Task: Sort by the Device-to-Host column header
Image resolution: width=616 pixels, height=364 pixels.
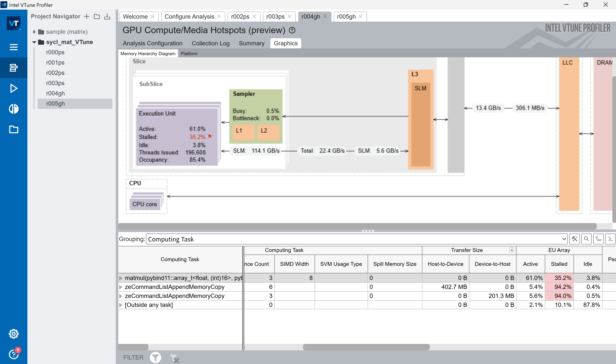Action: tap(493, 264)
